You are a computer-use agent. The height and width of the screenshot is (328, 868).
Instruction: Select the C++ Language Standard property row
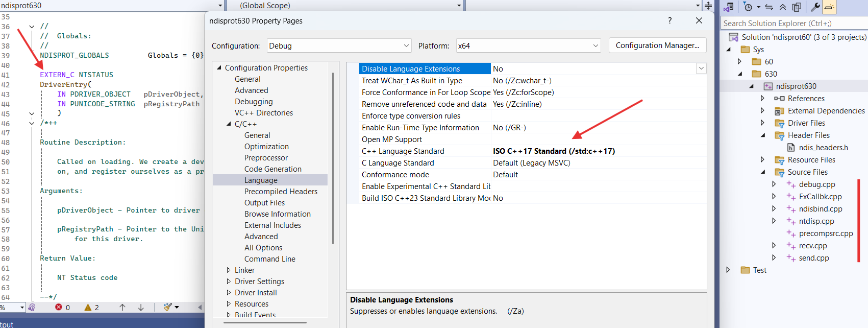coord(403,151)
